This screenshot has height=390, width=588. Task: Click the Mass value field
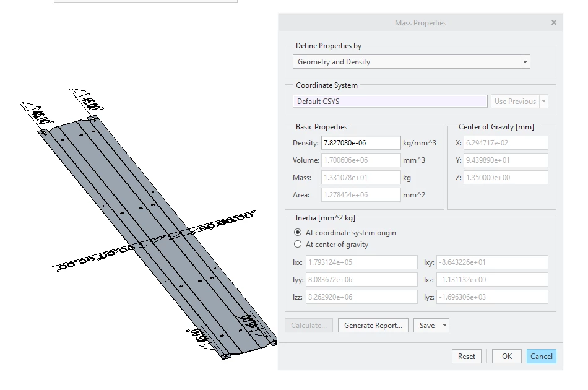coord(361,178)
